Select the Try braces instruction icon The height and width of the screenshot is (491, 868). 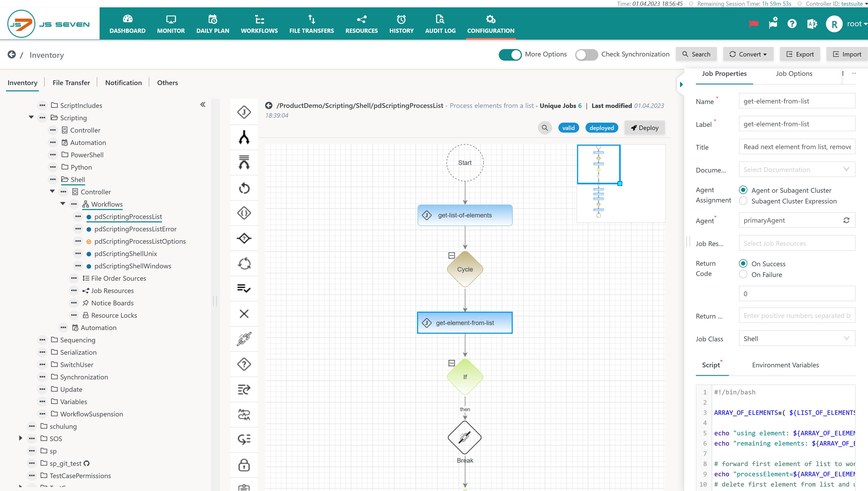[244, 213]
